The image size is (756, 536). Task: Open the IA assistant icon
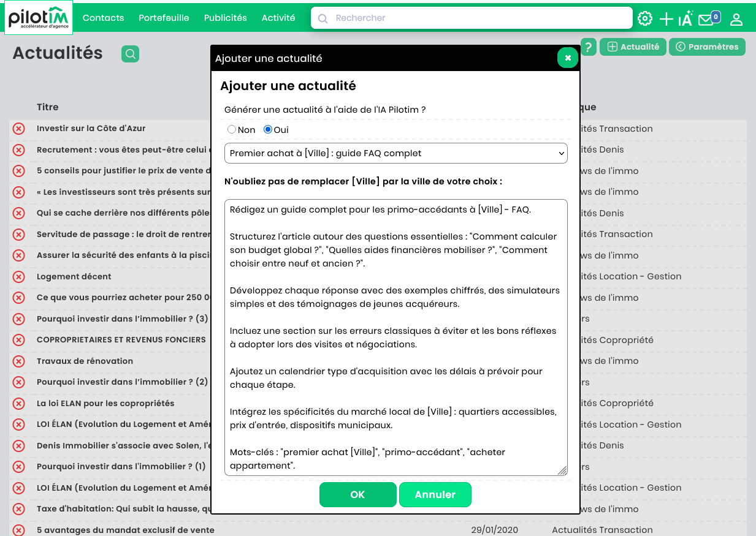coord(685,19)
